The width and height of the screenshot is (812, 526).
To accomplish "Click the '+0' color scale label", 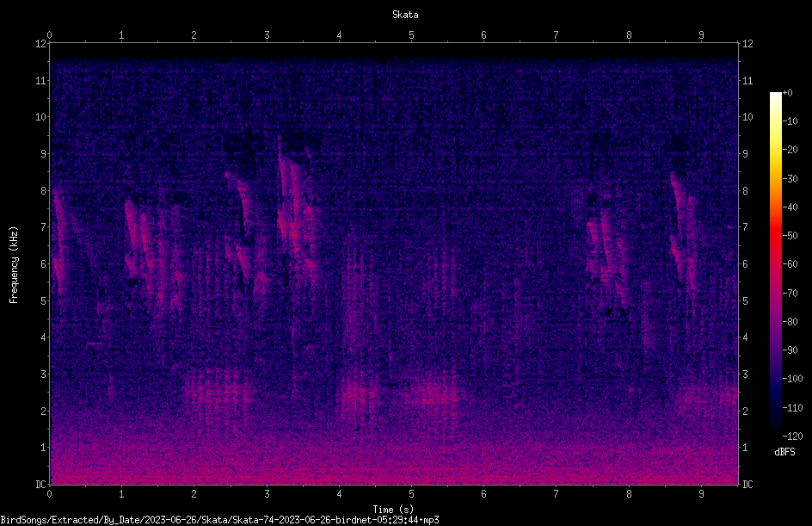I will [787, 93].
